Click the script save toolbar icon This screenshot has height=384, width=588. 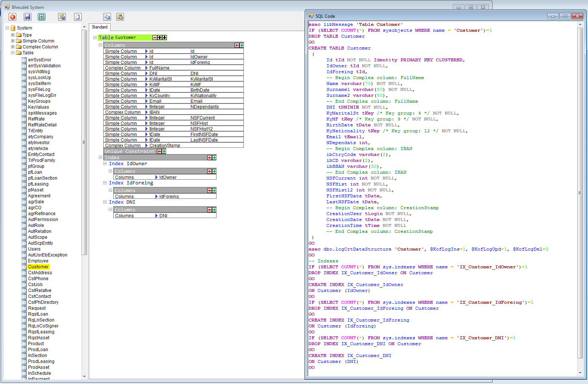(62, 17)
